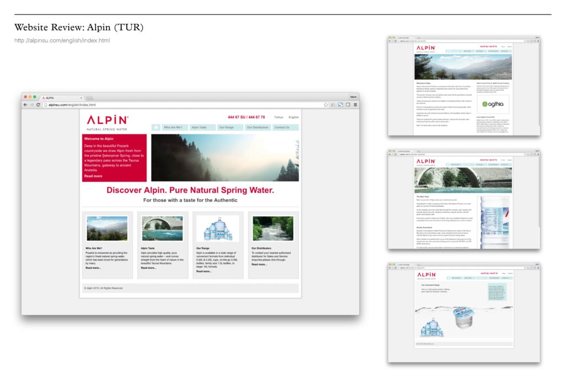Click the Who Are We? card heading
Image resolution: width=566 pixels, height=392 pixels.
click(x=94, y=248)
